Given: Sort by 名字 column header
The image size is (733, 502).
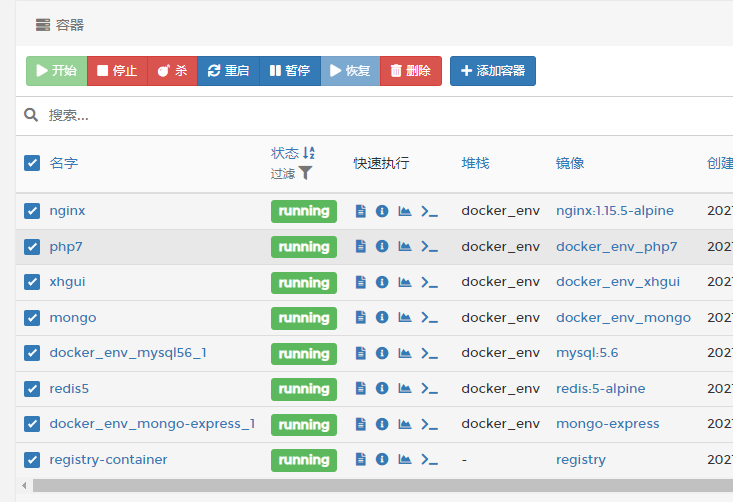Looking at the screenshot, I should [64, 163].
